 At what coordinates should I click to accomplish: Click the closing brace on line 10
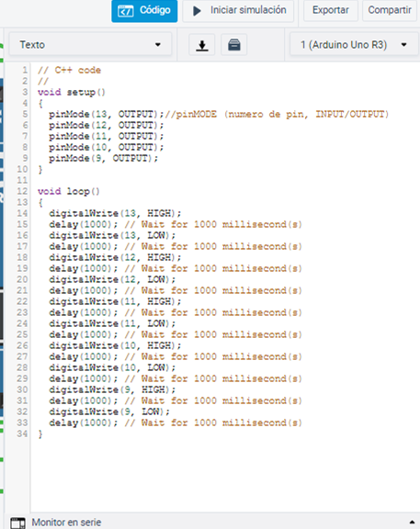pos(40,169)
